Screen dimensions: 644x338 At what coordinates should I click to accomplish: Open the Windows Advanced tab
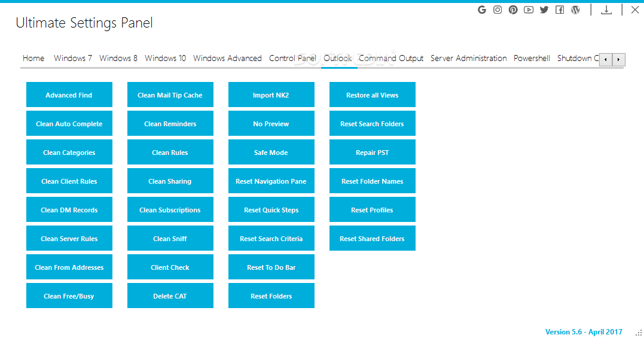click(228, 58)
